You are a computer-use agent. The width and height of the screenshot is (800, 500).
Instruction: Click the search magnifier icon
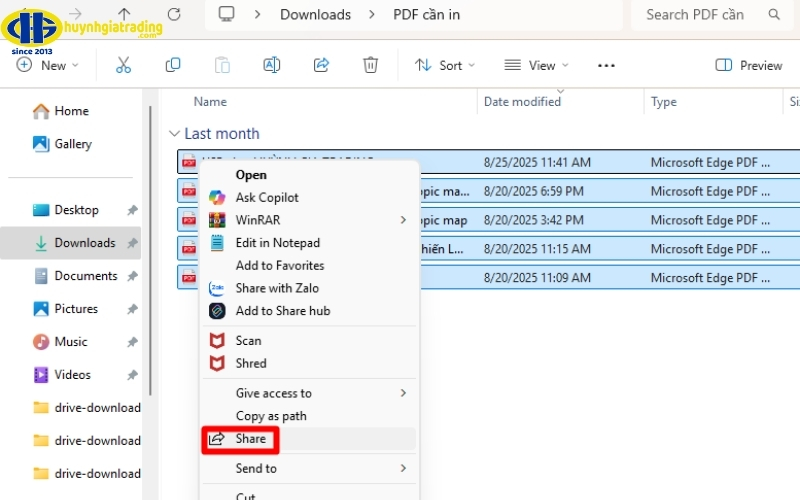click(774, 14)
